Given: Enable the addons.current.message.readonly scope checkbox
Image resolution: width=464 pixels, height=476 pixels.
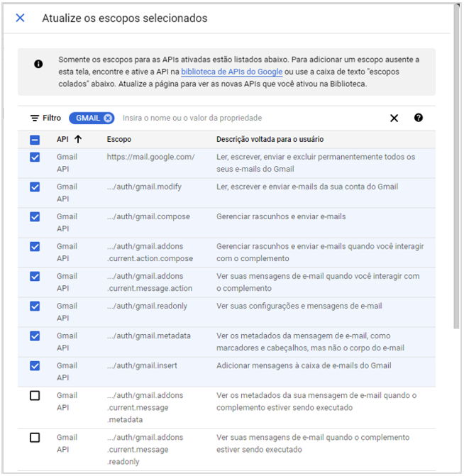Looking at the screenshot, I should click(x=35, y=438).
